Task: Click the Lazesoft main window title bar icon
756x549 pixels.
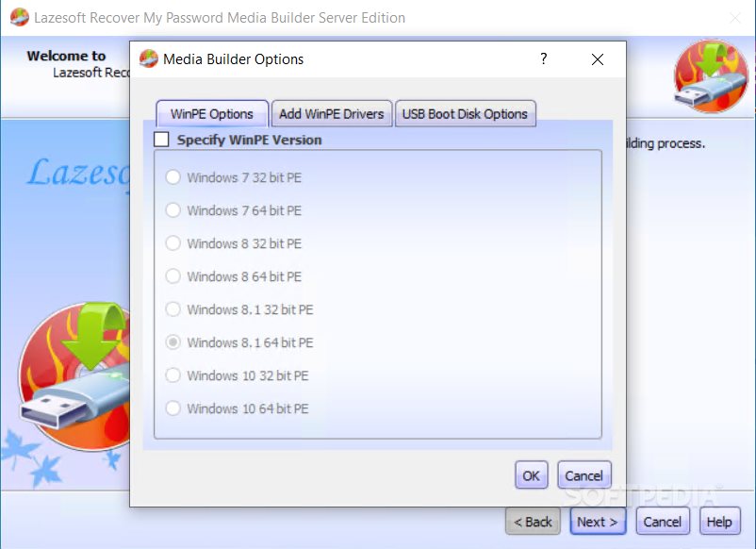Action: pos(19,17)
